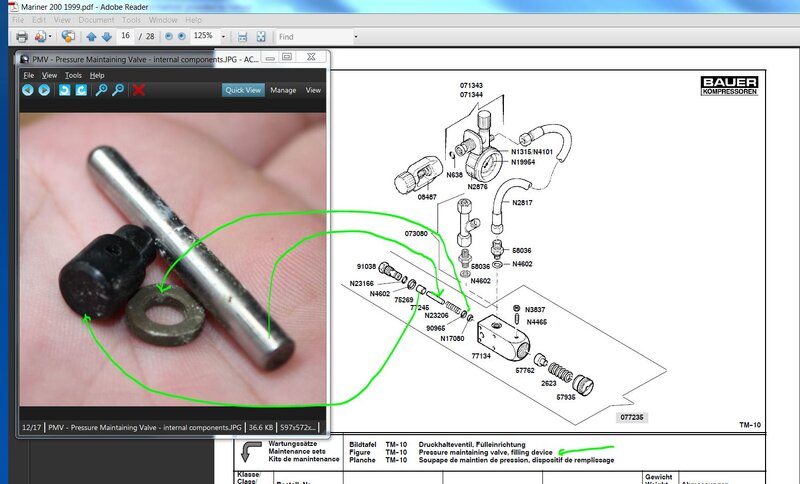The height and width of the screenshot is (484, 800).
Task: Switch to Manage mode in ACDSee
Action: tap(283, 90)
